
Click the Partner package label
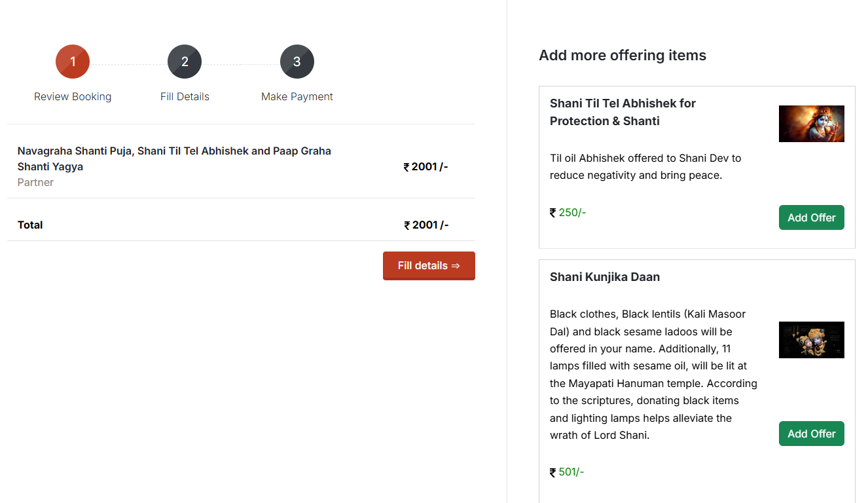[x=35, y=182]
